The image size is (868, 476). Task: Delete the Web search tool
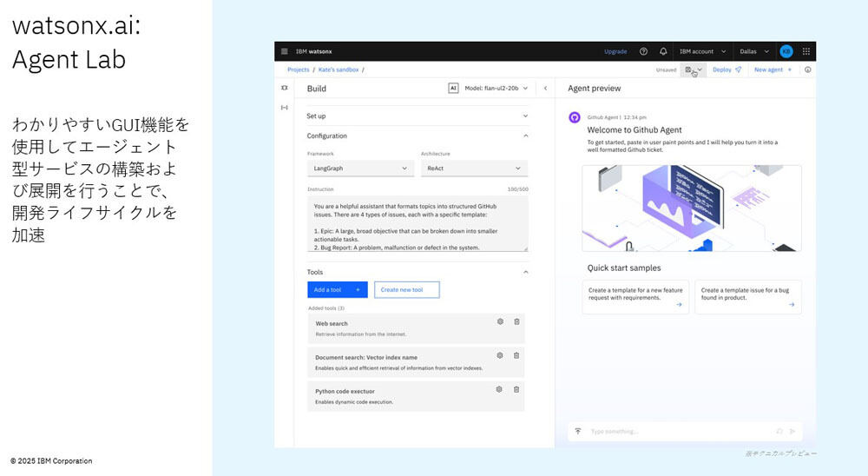coord(516,321)
